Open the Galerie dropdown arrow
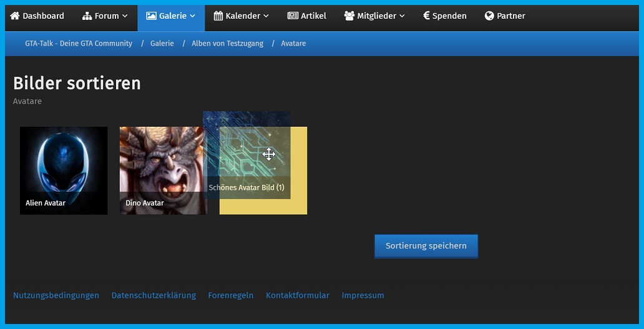Screen dimensions: 644x329 (192, 16)
